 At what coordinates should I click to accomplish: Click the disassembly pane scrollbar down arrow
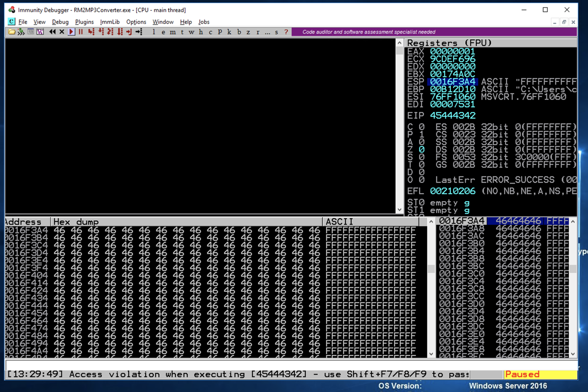[399, 210]
